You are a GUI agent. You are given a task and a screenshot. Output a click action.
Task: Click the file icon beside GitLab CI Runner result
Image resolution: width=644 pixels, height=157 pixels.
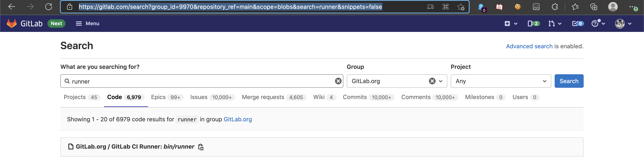pos(71,147)
